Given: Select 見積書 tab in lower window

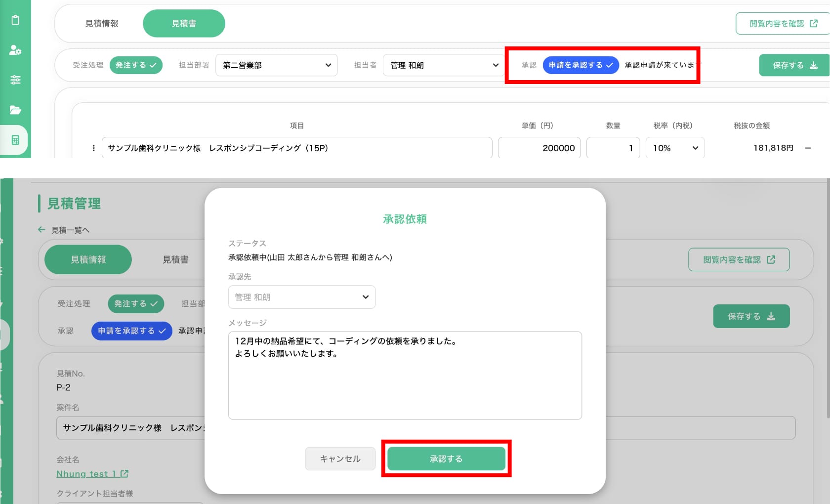Looking at the screenshot, I should 175,259.
